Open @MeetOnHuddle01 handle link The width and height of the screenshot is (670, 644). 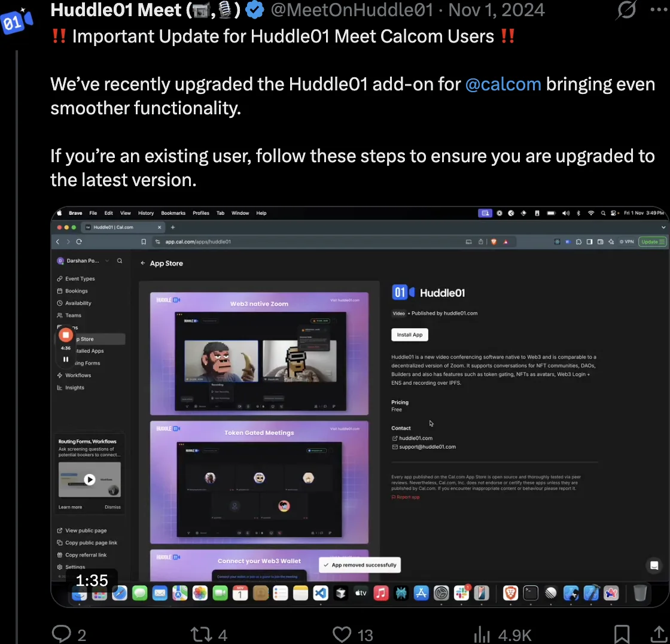(x=352, y=10)
